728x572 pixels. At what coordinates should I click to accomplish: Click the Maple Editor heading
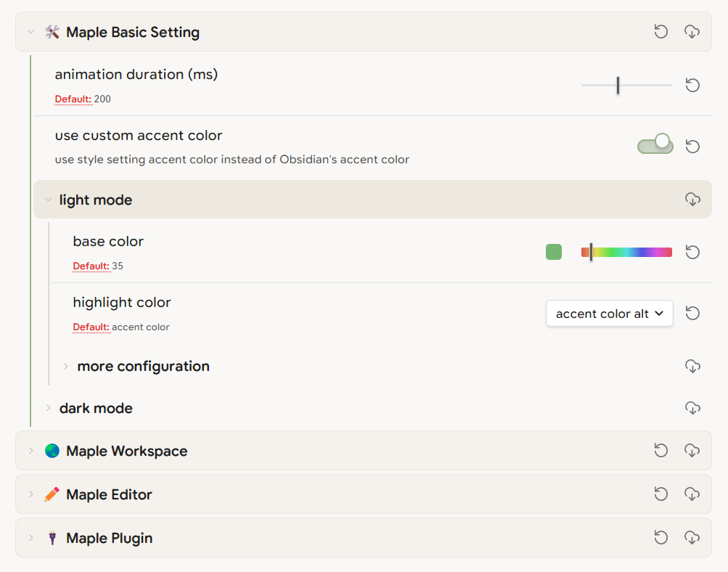pyautogui.click(x=109, y=494)
